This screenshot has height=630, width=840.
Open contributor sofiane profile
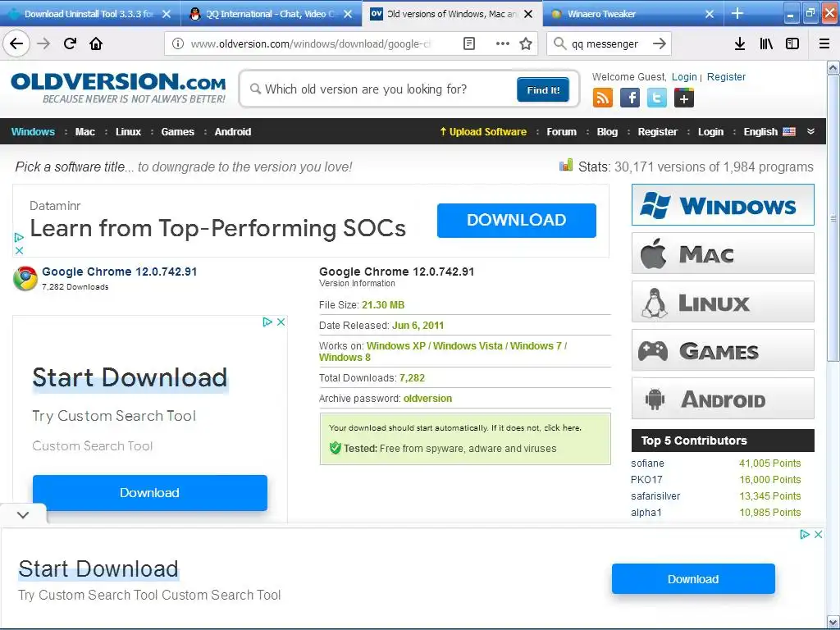648,463
